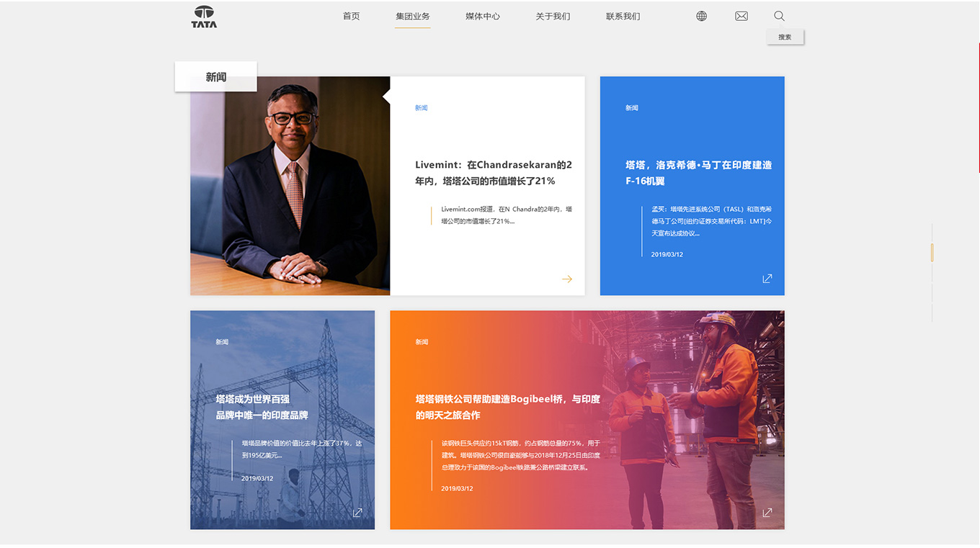The width and height of the screenshot is (980, 548).
Task: Click 新闻 tag on power tower card
Action: pos(222,342)
